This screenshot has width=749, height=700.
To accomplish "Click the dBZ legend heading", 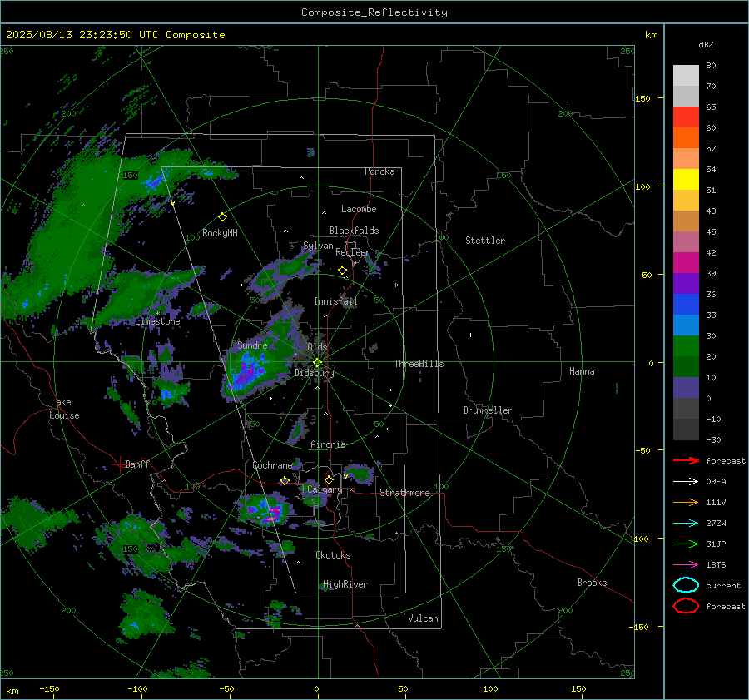I will coord(706,45).
